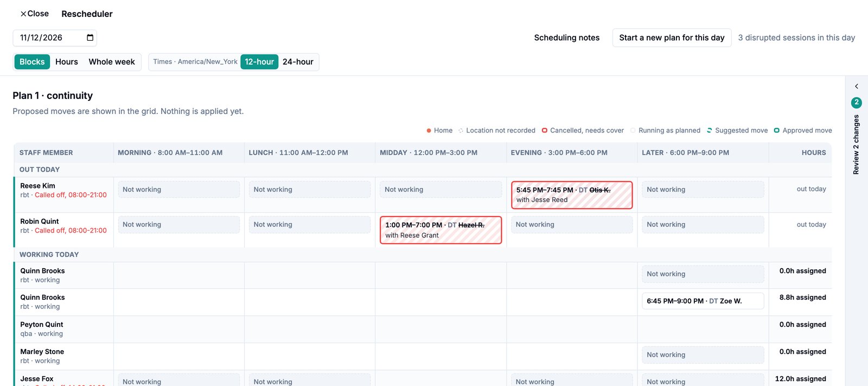Select the cancelled 1:00 PM–7:00 PM session with Reese Grant
The image size is (868, 386).
pos(441,230)
